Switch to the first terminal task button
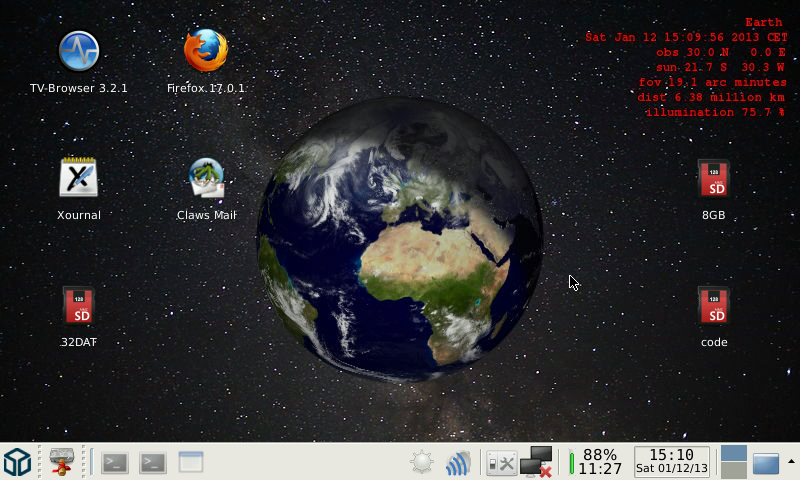Screen dimensions: 800x480 pyautogui.click(x=115, y=462)
